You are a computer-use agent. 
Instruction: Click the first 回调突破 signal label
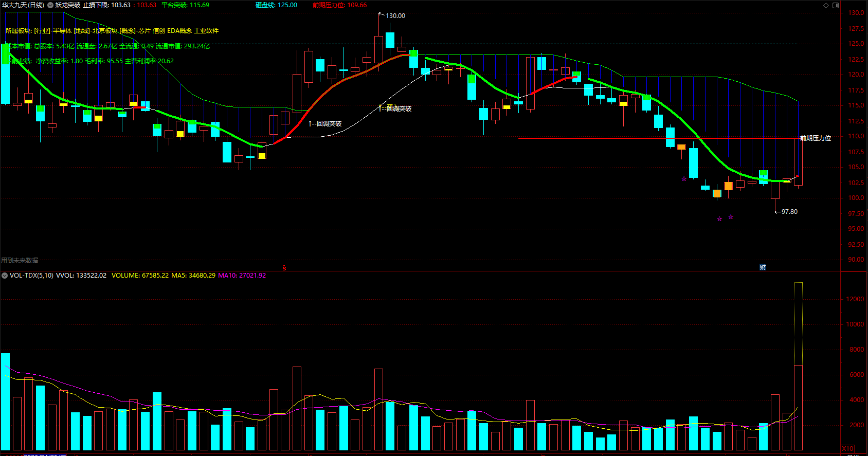coord(325,124)
